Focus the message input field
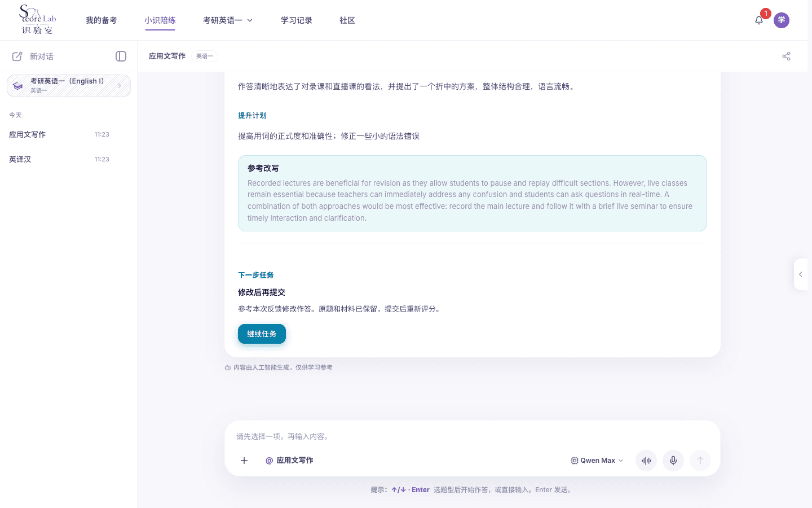Image resolution: width=812 pixels, height=508 pixels. (x=473, y=436)
